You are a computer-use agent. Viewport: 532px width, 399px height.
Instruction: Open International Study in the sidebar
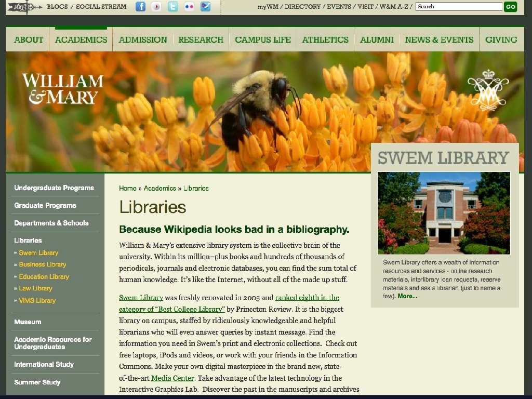point(44,364)
